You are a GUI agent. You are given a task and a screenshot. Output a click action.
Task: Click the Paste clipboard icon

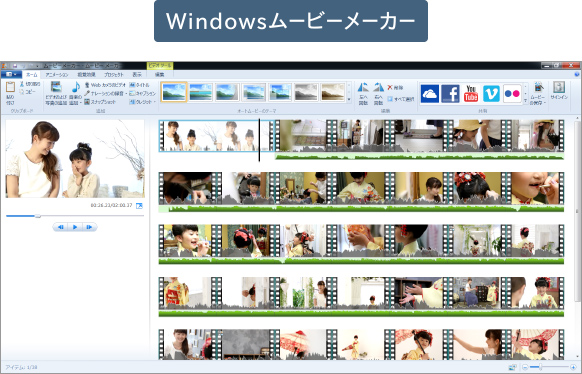10,88
